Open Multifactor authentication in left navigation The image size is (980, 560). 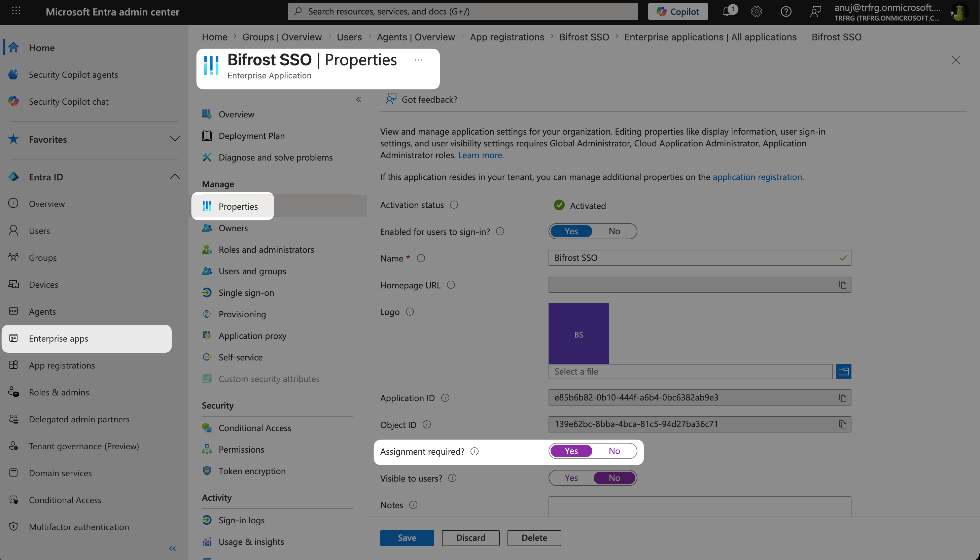(79, 527)
